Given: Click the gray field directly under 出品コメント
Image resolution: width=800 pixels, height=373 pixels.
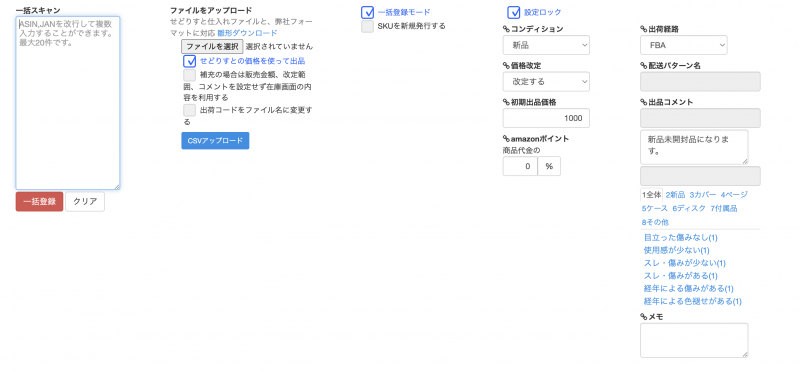Looking at the screenshot, I should pos(700,118).
